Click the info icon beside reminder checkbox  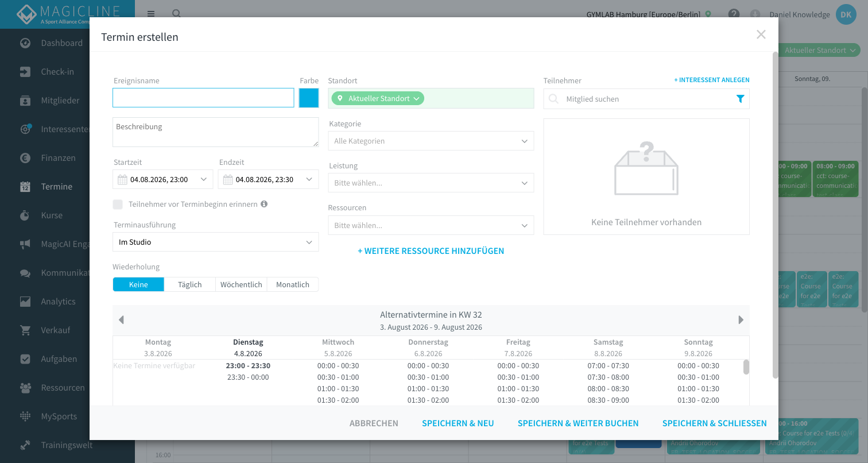pyautogui.click(x=264, y=204)
